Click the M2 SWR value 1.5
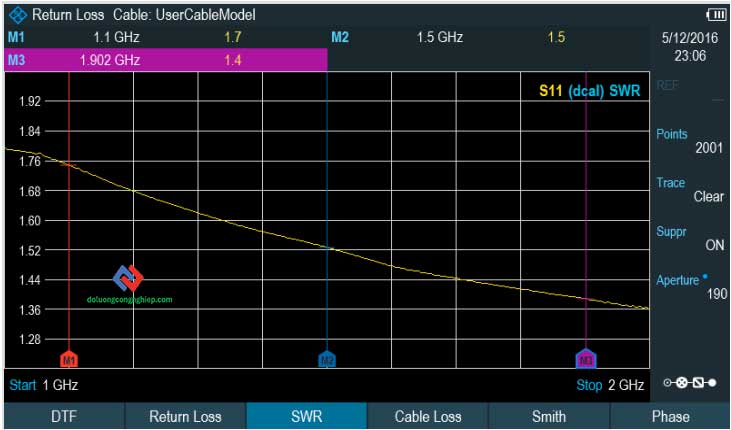 click(556, 37)
